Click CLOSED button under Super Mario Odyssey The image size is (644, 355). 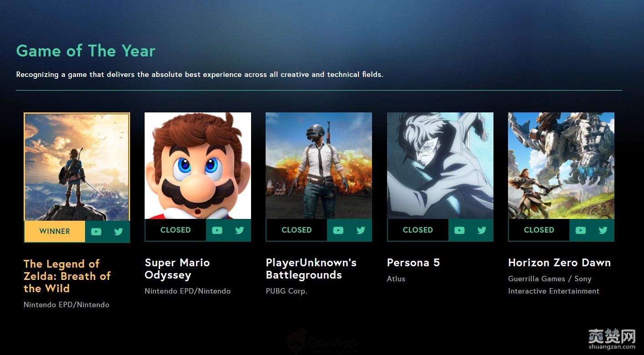pyautogui.click(x=176, y=230)
